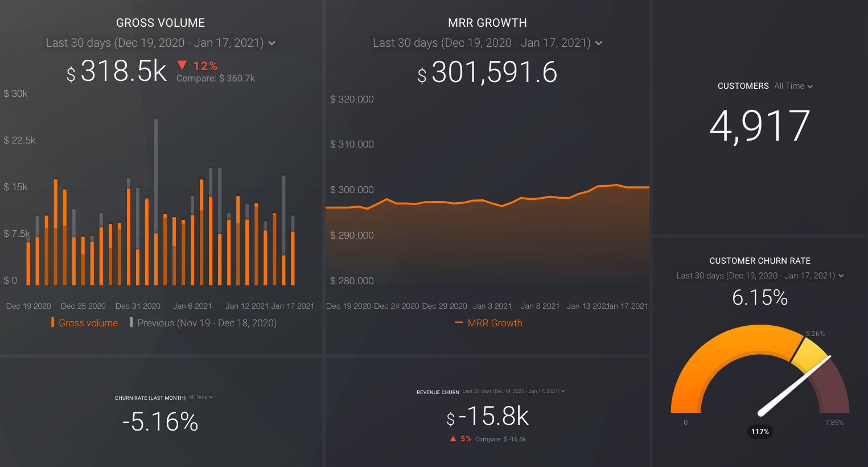The image size is (868, 467).
Task: Click the gauge needle on churn chart
Action: (x=795, y=385)
